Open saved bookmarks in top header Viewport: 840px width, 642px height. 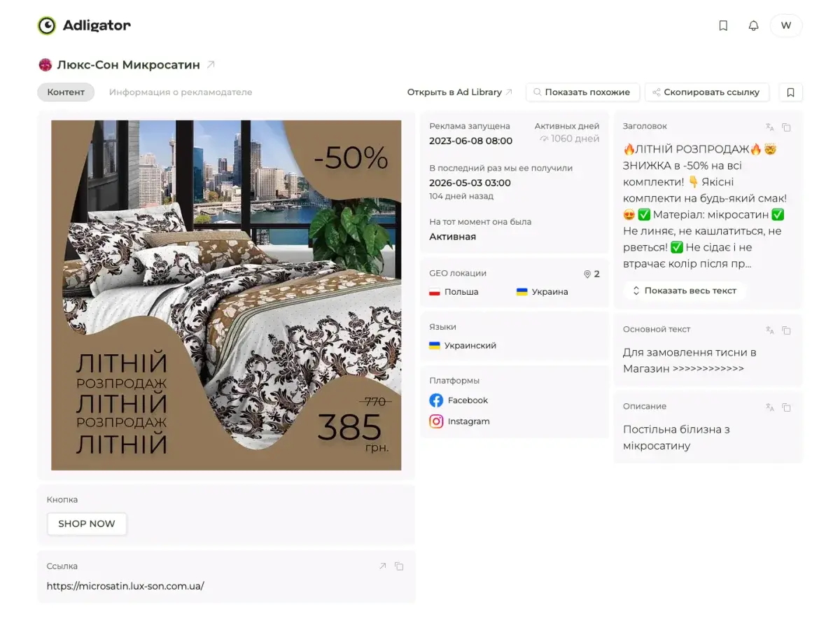pos(723,26)
